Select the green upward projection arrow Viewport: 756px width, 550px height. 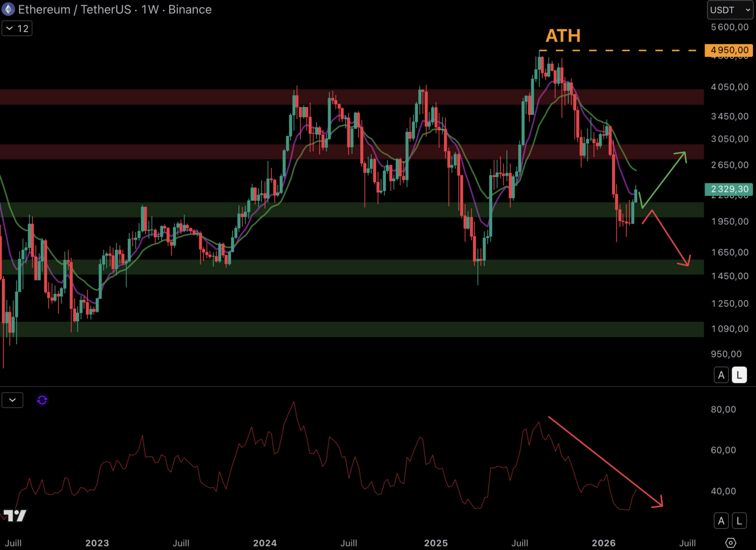click(664, 179)
